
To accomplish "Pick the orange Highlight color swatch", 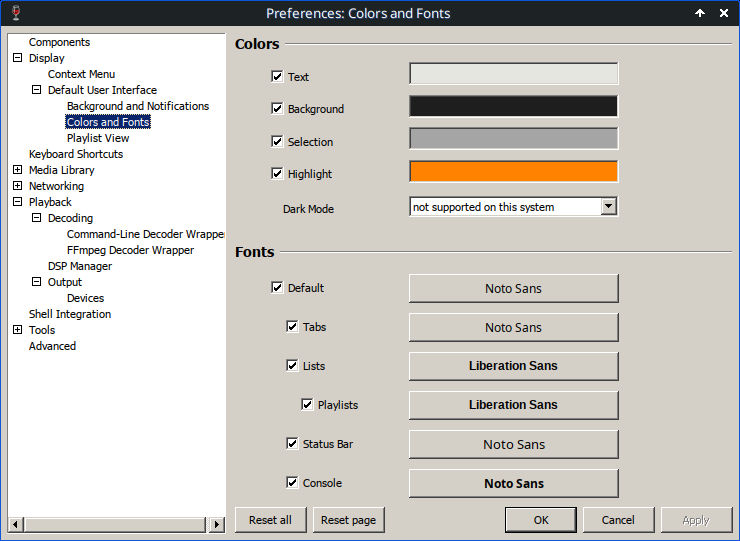I will [x=513, y=172].
